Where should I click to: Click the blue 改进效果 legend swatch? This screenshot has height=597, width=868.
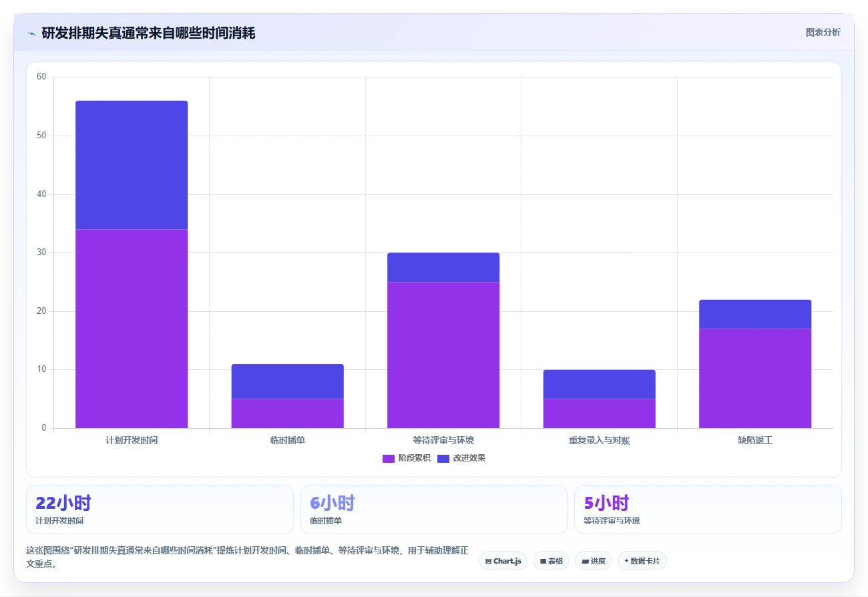(443, 458)
